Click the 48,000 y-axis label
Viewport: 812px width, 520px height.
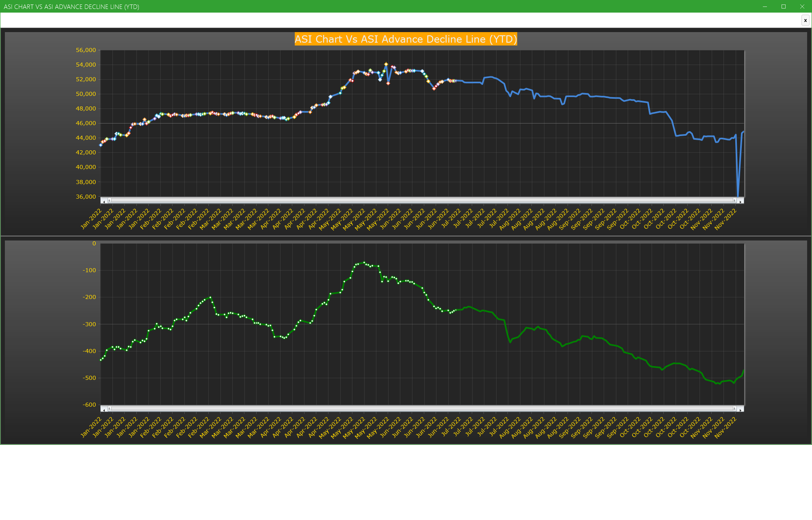point(86,108)
